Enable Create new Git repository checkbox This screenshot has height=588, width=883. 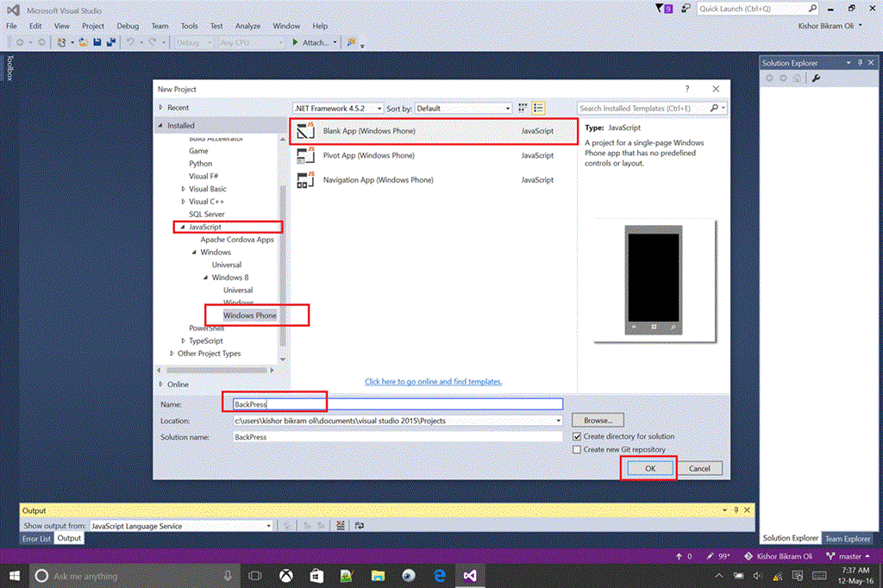(577, 449)
